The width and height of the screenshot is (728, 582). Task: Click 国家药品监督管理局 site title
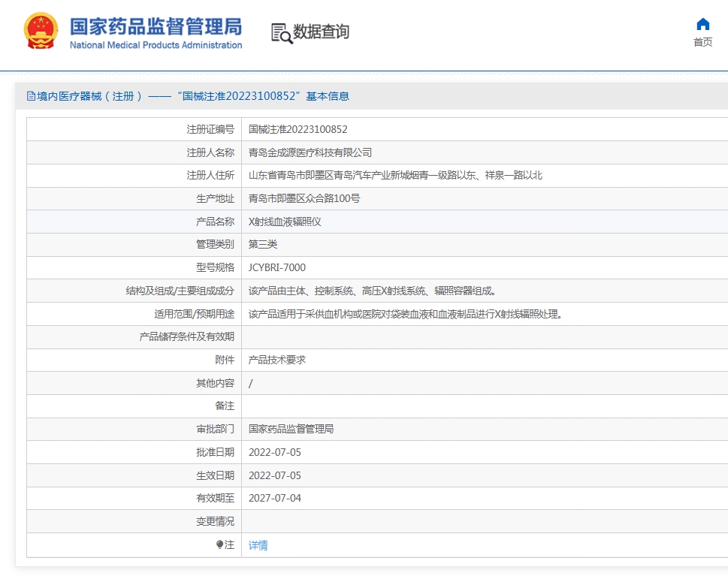point(156,26)
